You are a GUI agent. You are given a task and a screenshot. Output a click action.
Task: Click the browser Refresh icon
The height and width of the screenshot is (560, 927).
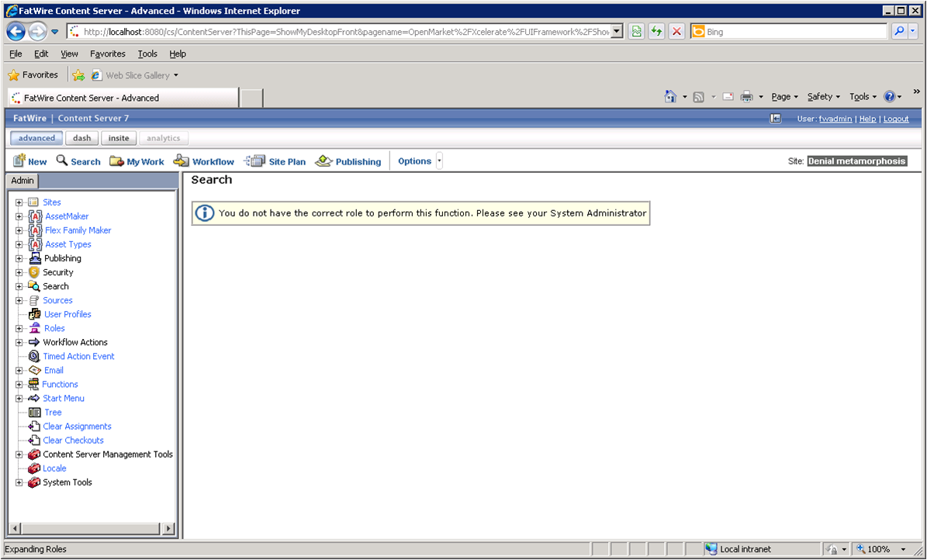pyautogui.click(x=657, y=31)
